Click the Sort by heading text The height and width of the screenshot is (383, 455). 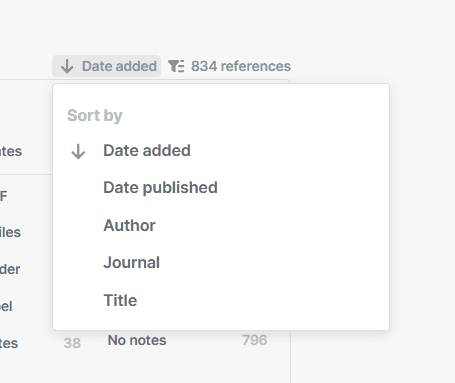pyautogui.click(x=95, y=115)
